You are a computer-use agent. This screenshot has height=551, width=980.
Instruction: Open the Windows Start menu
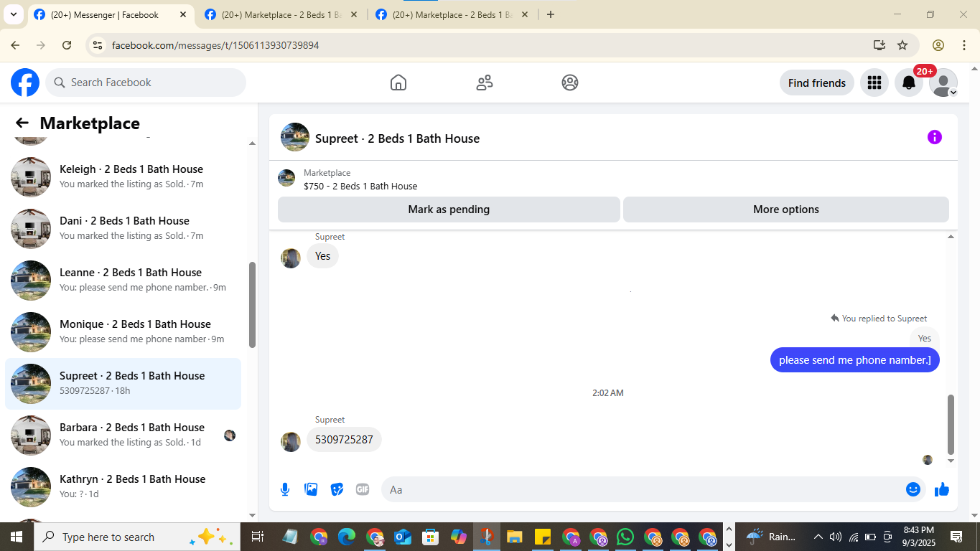pyautogui.click(x=16, y=537)
